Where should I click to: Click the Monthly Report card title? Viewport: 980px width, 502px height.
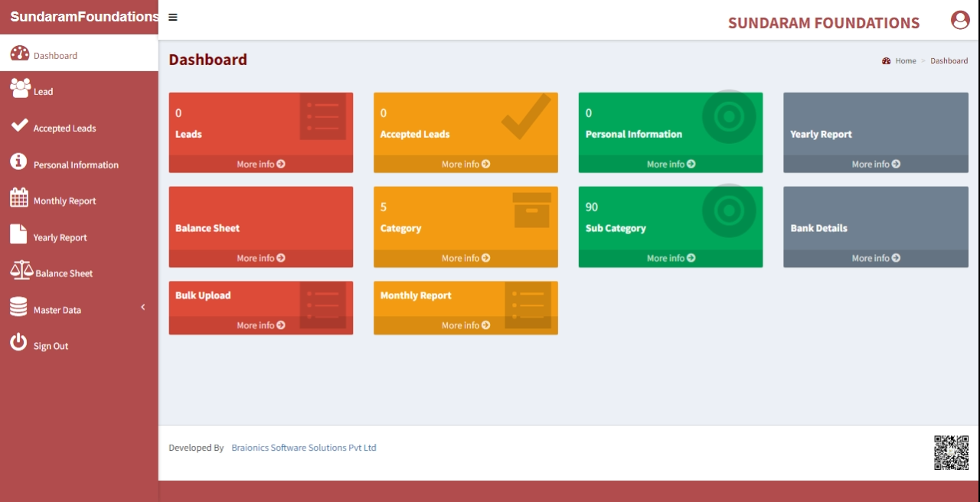(416, 295)
